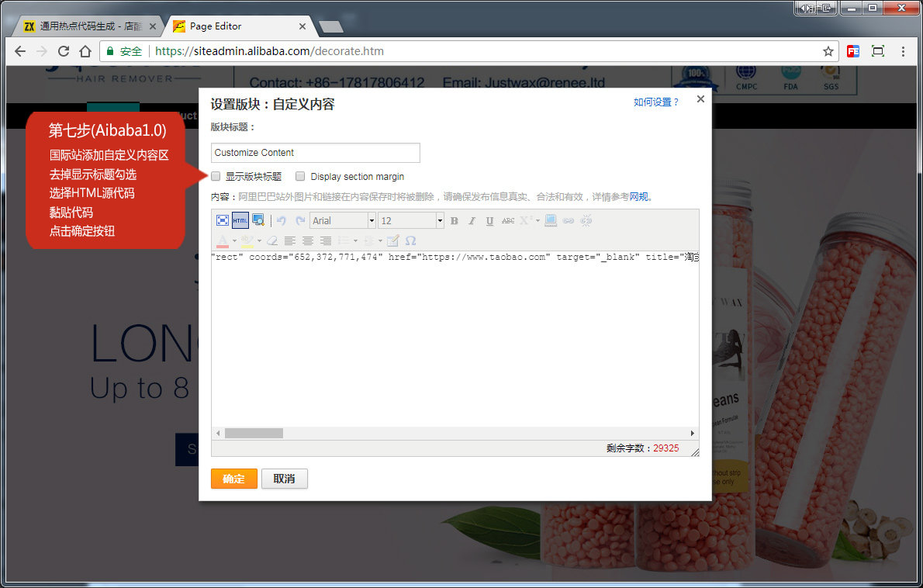The height and width of the screenshot is (588, 923).
Task: Apply underline formatting
Action: pyautogui.click(x=489, y=221)
